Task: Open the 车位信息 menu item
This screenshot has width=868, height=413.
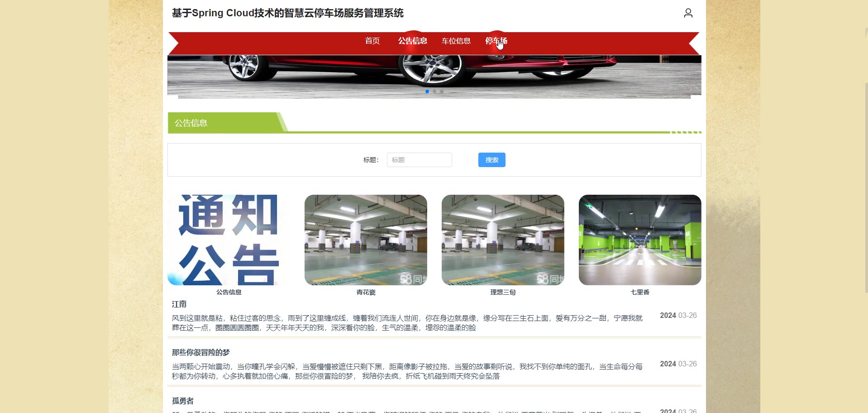Action: tap(456, 41)
